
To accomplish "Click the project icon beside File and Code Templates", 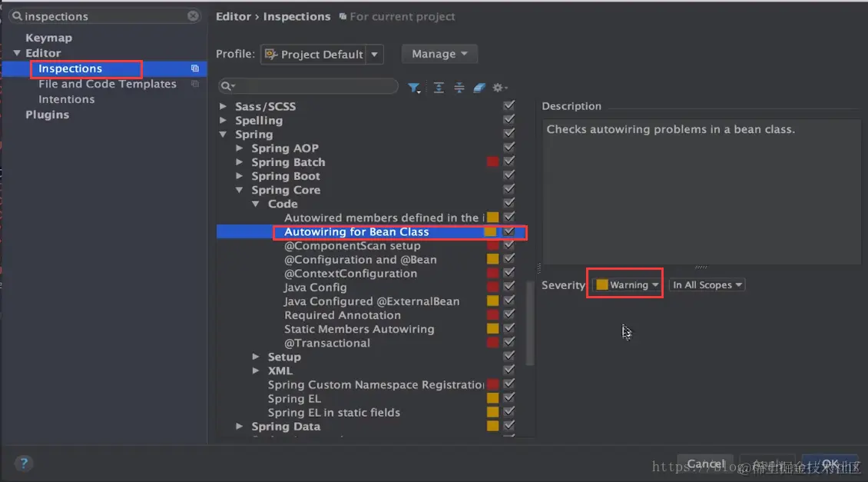I will click(195, 84).
